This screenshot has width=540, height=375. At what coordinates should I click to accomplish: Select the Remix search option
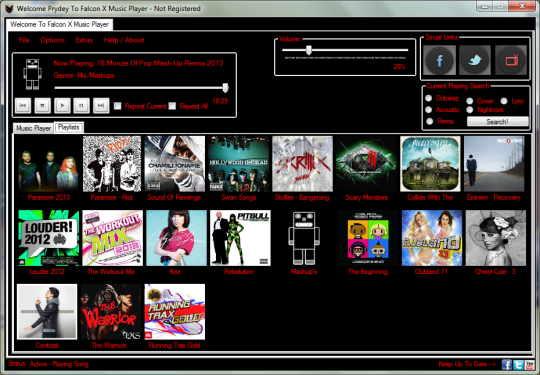pyautogui.click(x=429, y=121)
